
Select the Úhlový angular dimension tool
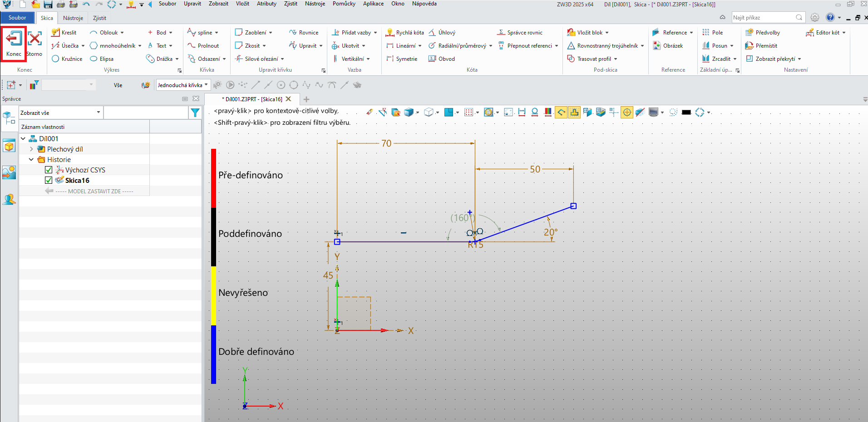pos(442,33)
